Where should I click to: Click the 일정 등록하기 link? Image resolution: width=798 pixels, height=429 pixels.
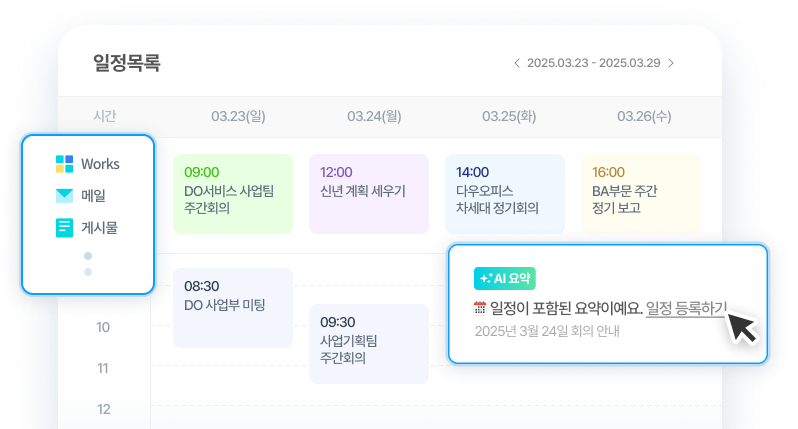pyautogui.click(x=687, y=308)
